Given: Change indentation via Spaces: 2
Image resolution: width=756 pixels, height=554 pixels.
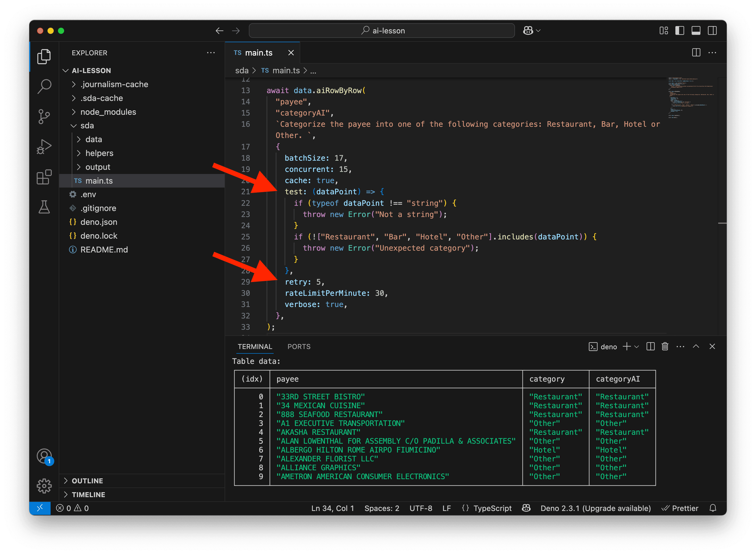Looking at the screenshot, I should pyautogui.click(x=382, y=508).
